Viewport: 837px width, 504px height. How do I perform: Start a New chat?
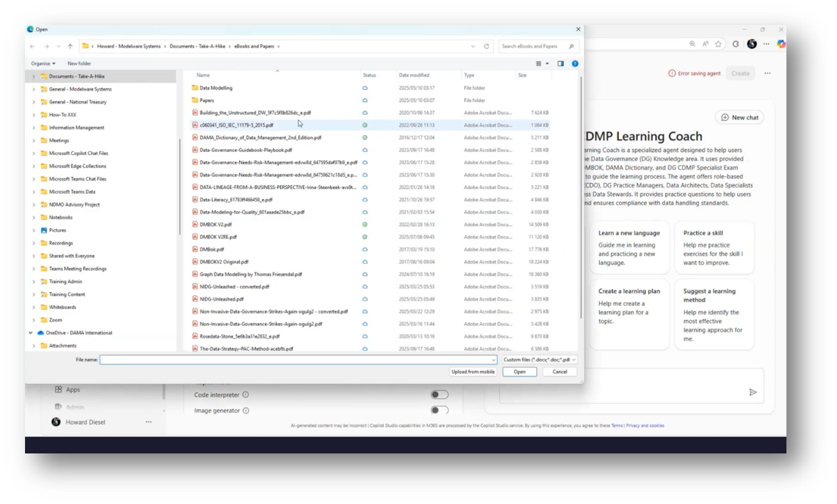tap(740, 118)
